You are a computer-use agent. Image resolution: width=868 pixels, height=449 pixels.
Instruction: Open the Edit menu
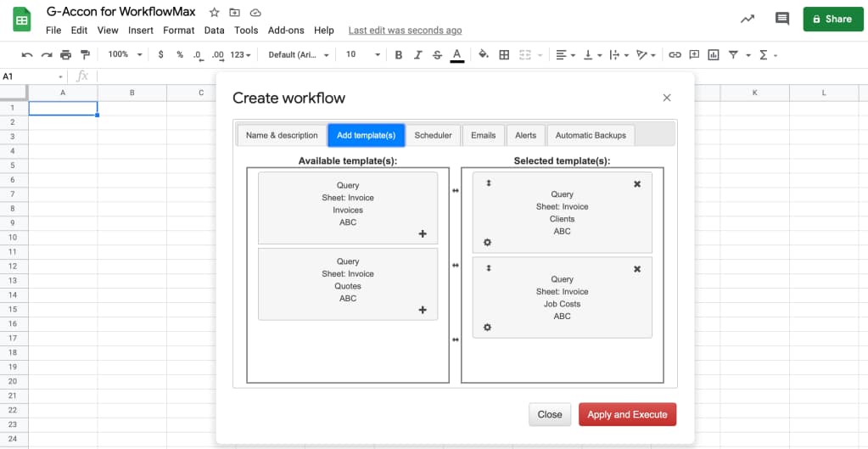[x=79, y=31]
